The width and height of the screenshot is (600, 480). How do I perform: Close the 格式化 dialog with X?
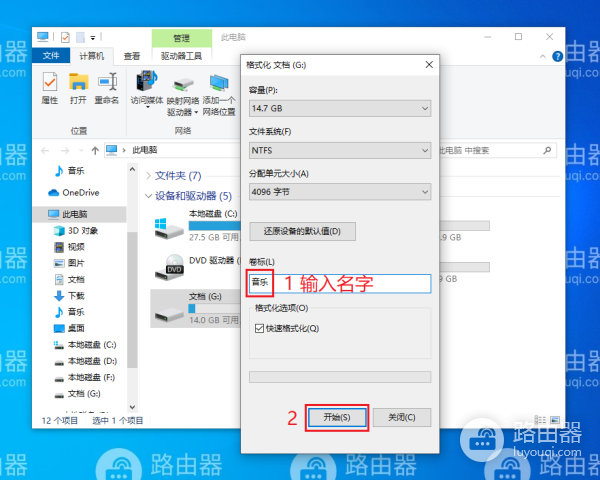point(429,65)
